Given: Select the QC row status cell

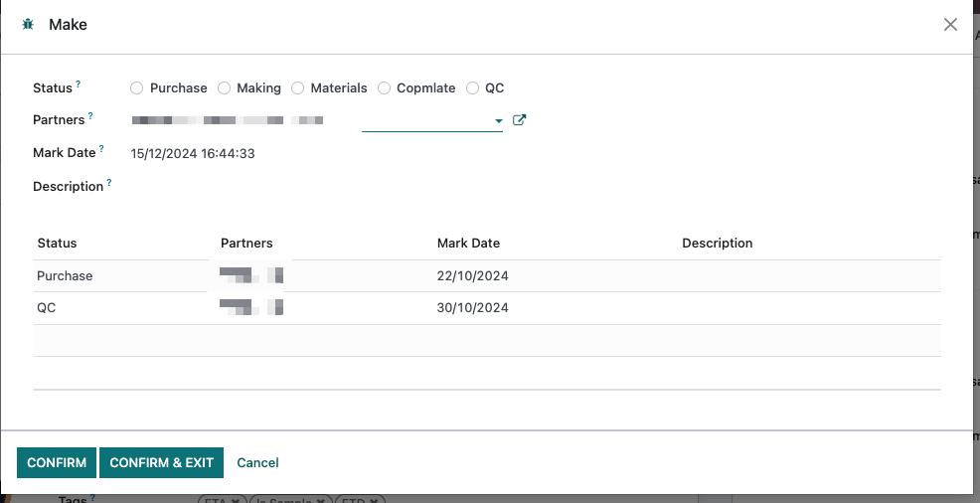Looking at the screenshot, I should click(x=47, y=307).
